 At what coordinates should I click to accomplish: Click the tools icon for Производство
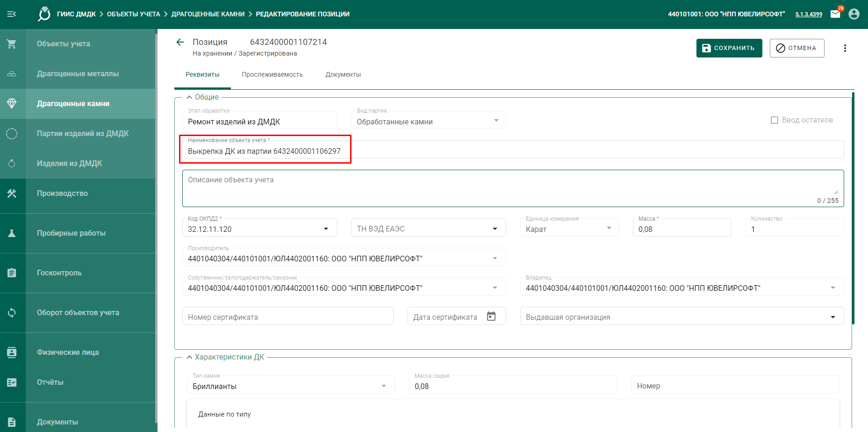(12, 194)
